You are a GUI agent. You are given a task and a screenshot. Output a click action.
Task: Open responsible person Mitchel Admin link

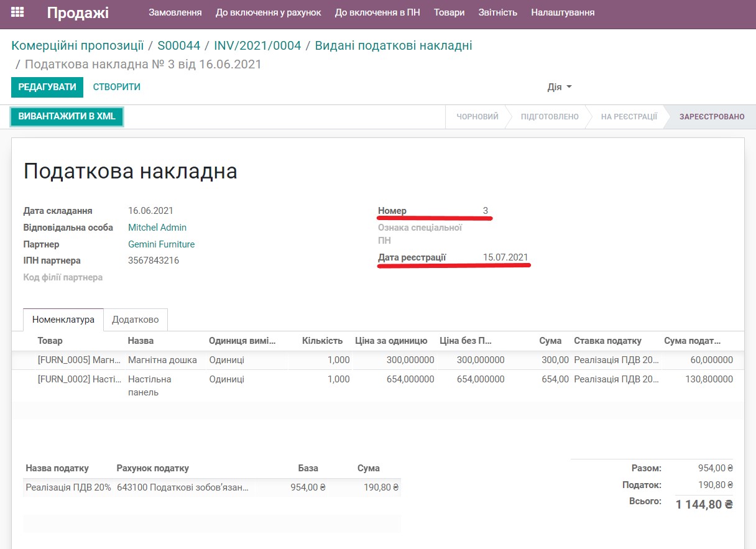coord(157,228)
